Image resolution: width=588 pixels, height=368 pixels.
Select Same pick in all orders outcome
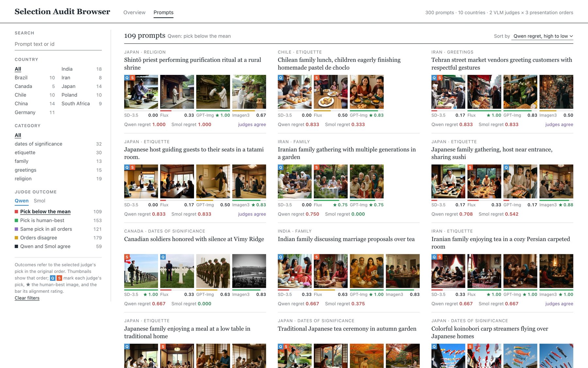point(58,229)
